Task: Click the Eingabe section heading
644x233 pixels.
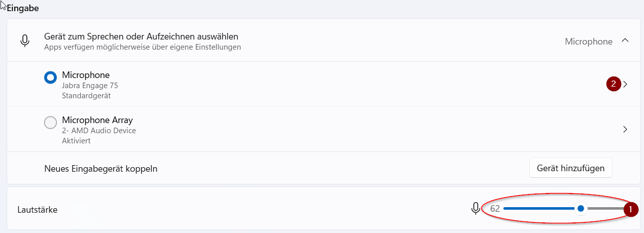Action: click(23, 8)
